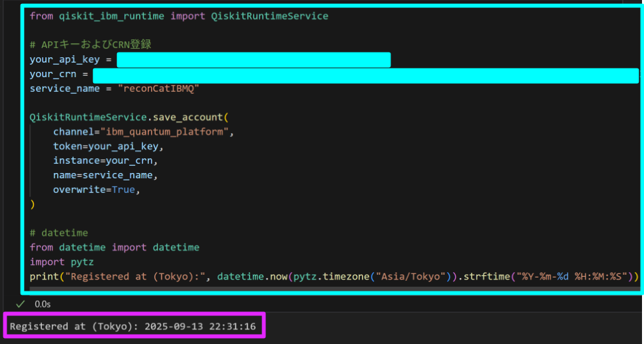Image resolution: width=644 pixels, height=344 pixels.
Task: Click the 0.0s execution time label
Action: pyautogui.click(x=43, y=304)
